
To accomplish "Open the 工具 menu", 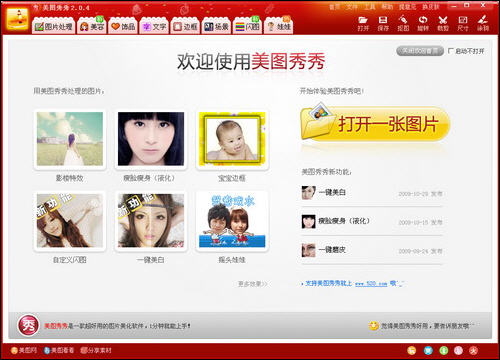I will click(369, 7).
